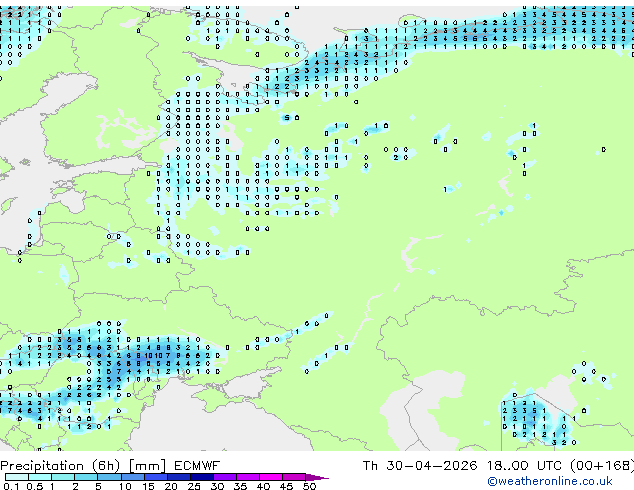
Task: Select the '30' legend scale label
Action: tap(217, 486)
